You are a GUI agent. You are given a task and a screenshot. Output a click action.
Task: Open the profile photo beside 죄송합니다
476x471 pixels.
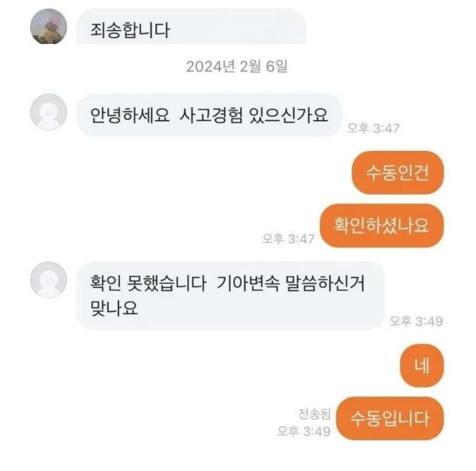48,26
